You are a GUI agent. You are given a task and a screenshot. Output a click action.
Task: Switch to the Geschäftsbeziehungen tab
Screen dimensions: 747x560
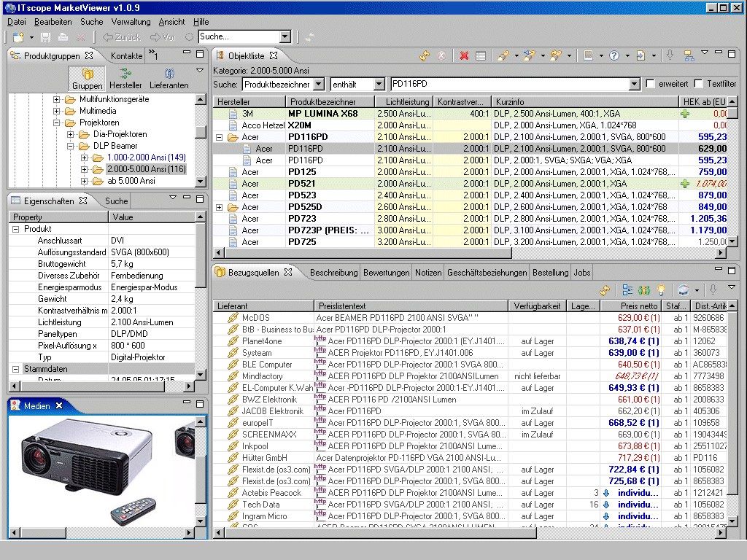tap(487, 273)
